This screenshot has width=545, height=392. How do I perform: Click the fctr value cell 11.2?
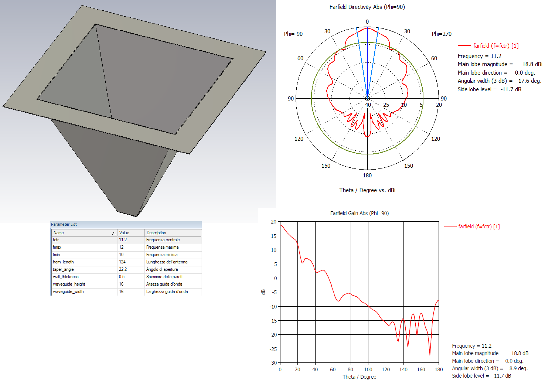click(x=131, y=240)
